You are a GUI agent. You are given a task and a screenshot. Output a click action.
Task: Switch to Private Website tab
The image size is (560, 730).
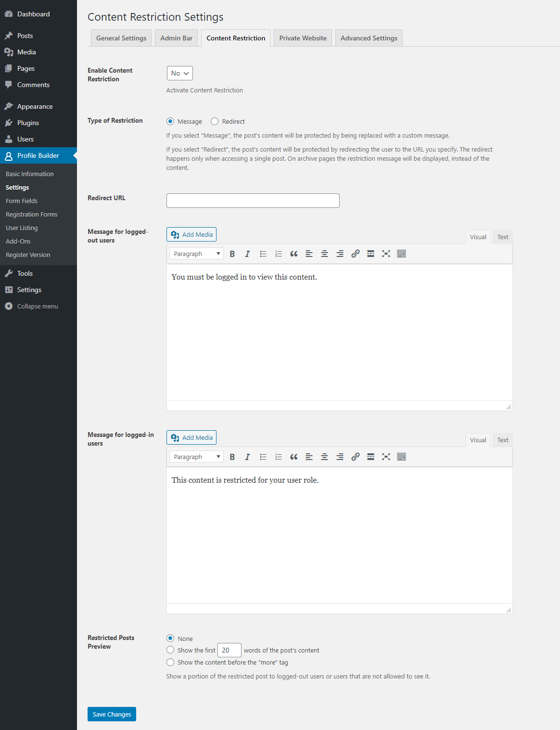(x=303, y=38)
